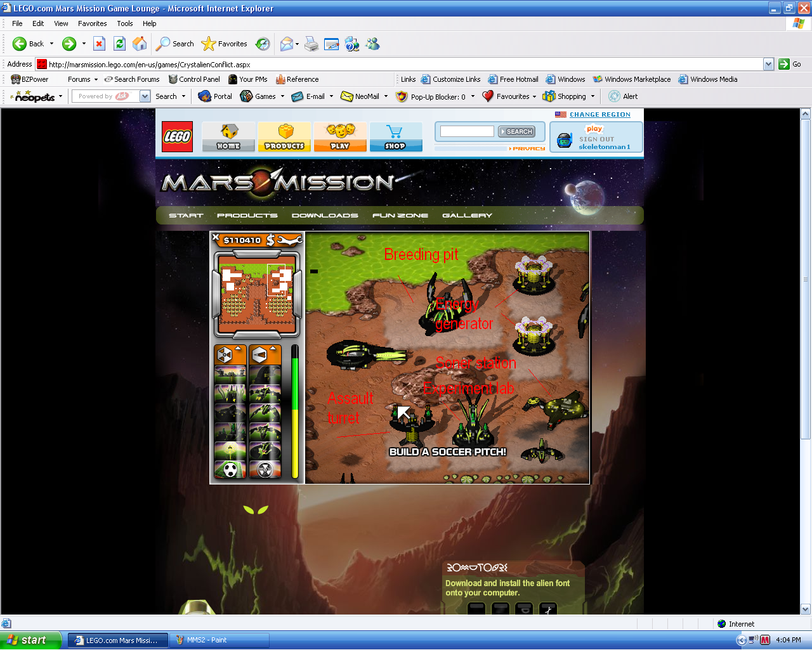Screen dimensions: 812x650
Task: Switch to MMS2 - Paint taskbar window
Action: [x=219, y=640]
